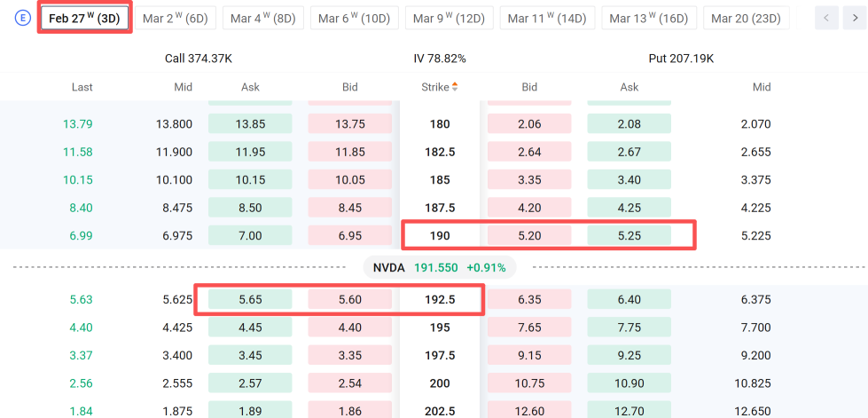Click the circled E icon
This screenshot has height=418, width=868.
22,18
